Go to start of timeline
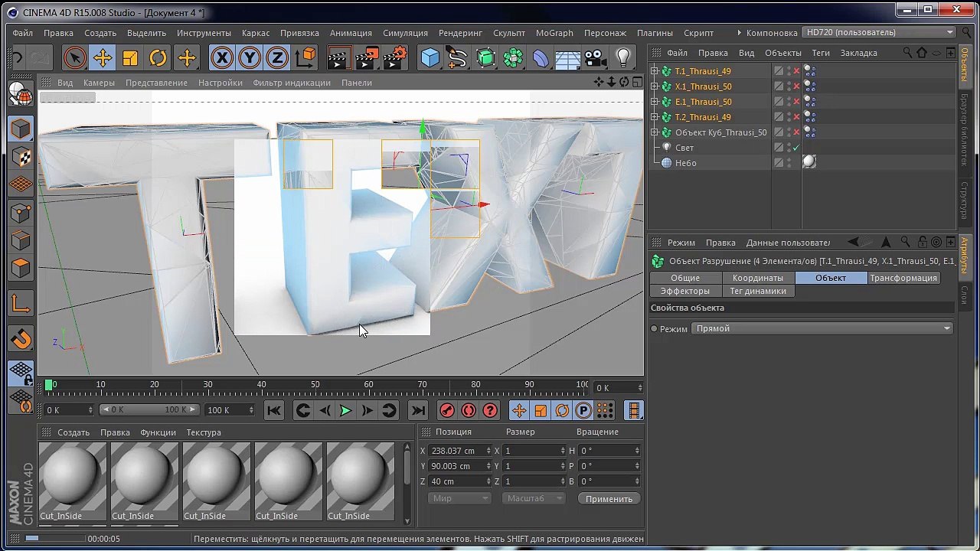The width and height of the screenshot is (980, 551). coord(274,411)
